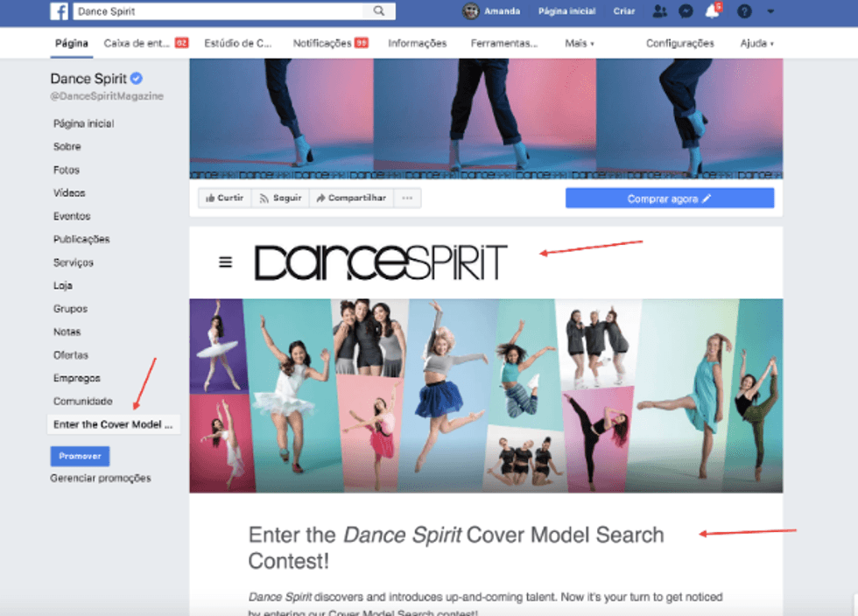Screen dimensions: 858x616
Task: Open the notifications bell icon
Action: 713,11
